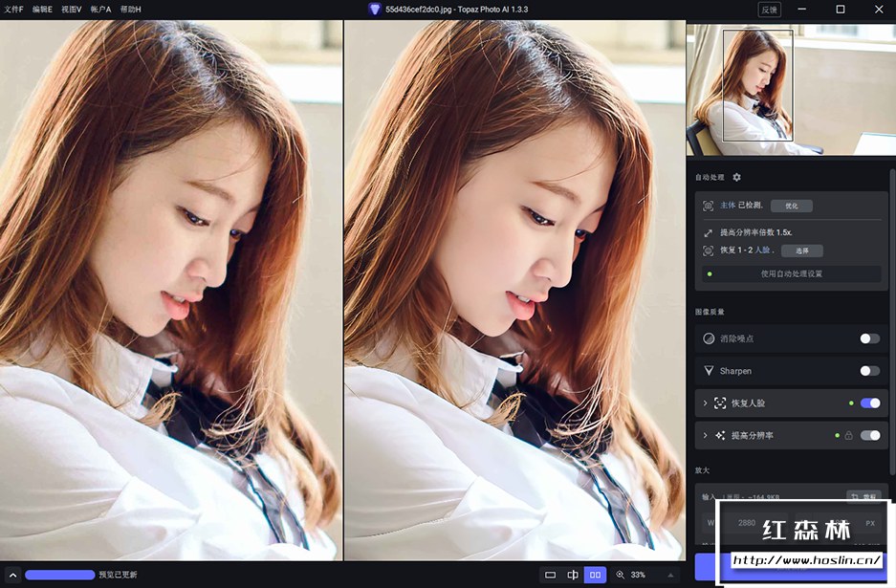Click the 预览已更新 status text
This screenshot has height=588, width=896.
click(x=118, y=575)
